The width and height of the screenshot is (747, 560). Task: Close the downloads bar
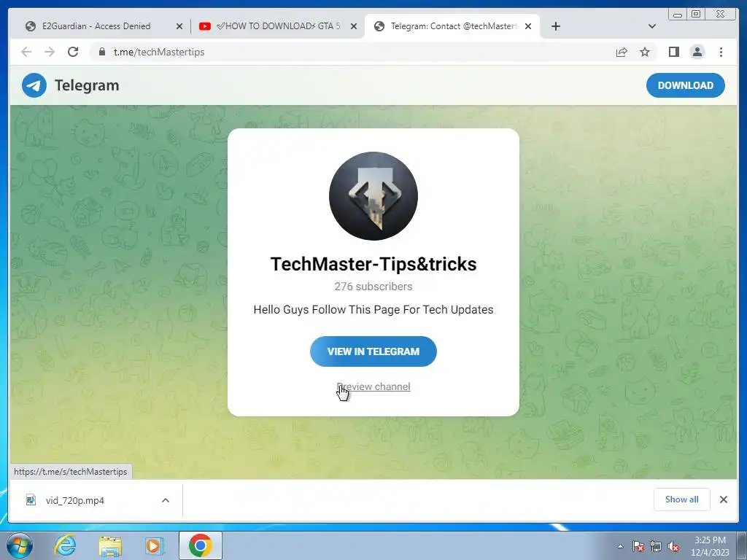724,499
